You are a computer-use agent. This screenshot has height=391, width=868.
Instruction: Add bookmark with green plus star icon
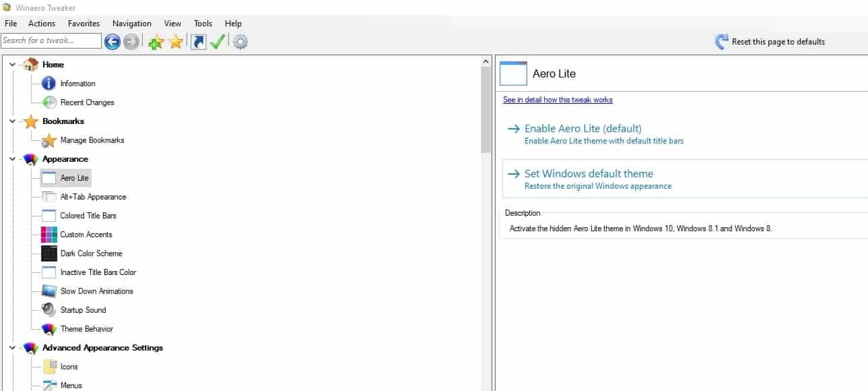[156, 42]
